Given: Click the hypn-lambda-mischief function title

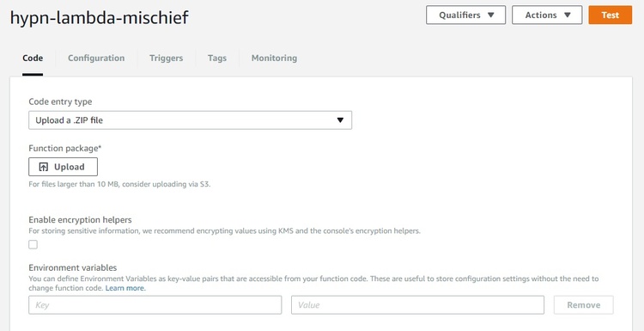Looking at the screenshot, I should 100,18.
